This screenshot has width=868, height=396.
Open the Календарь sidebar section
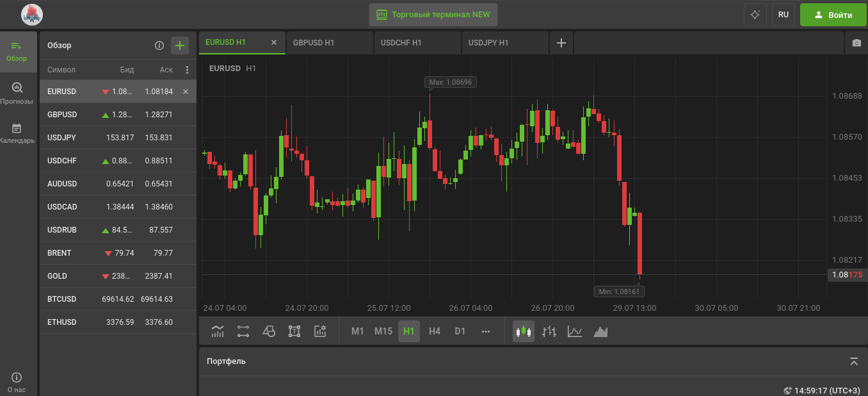click(17, 133)
